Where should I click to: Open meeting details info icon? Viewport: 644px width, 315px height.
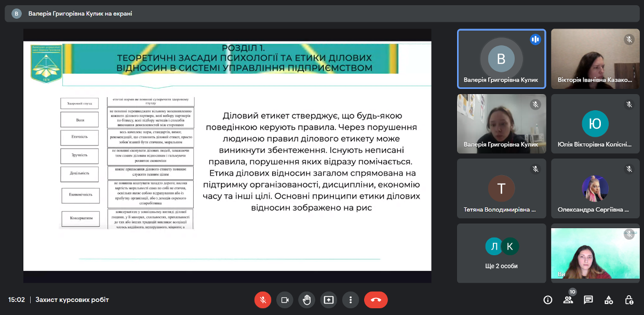[547, 300]
